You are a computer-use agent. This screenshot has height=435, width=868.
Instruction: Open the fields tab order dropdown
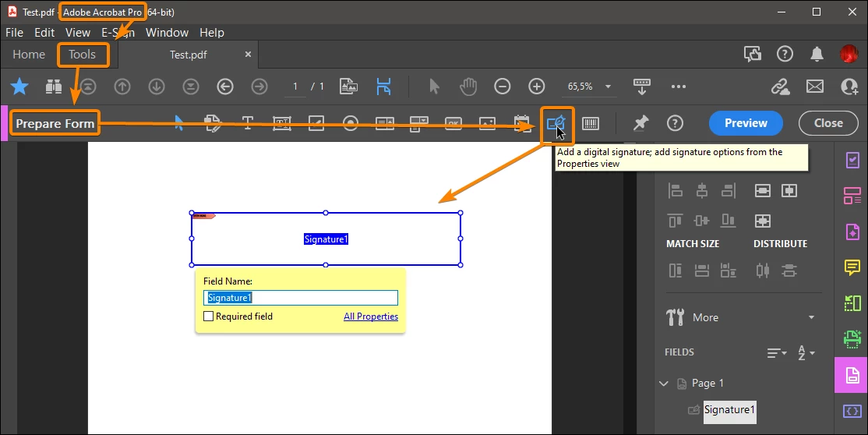point(777,352)
